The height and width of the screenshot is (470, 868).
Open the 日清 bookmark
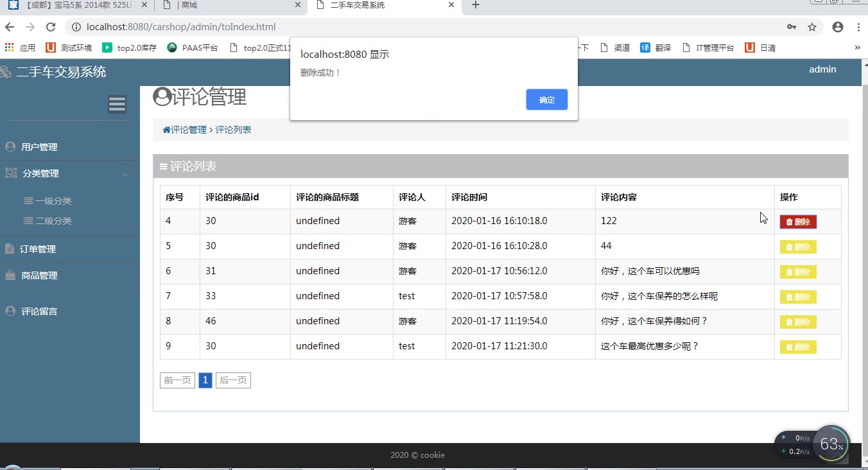tap(760, 48)
